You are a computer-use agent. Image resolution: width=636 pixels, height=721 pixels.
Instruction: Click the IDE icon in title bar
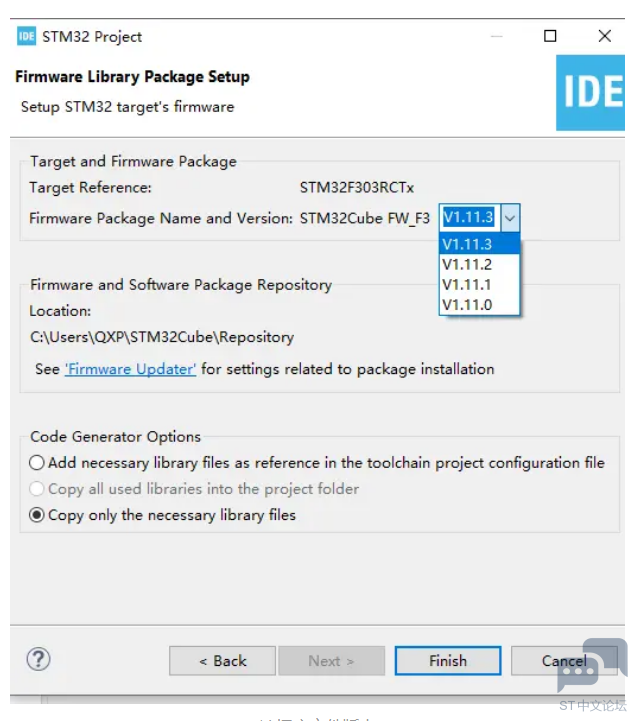pos(26,36)
